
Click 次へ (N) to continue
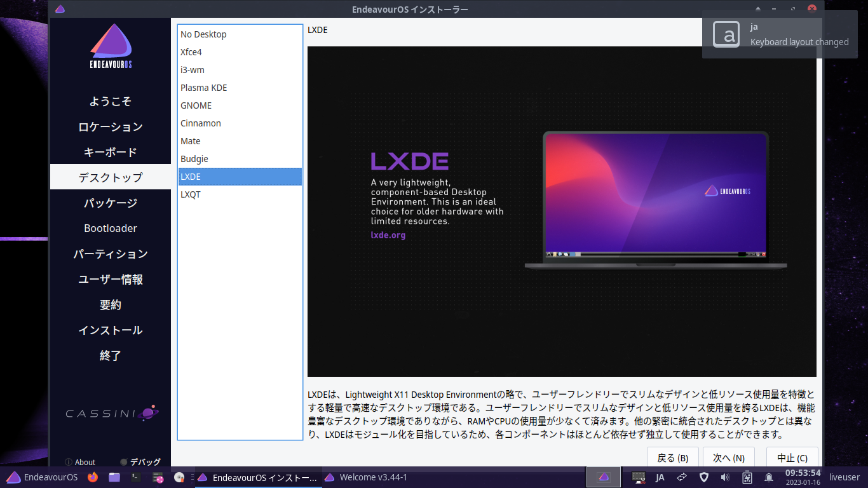pyautogui.click(x=728, y=457)
